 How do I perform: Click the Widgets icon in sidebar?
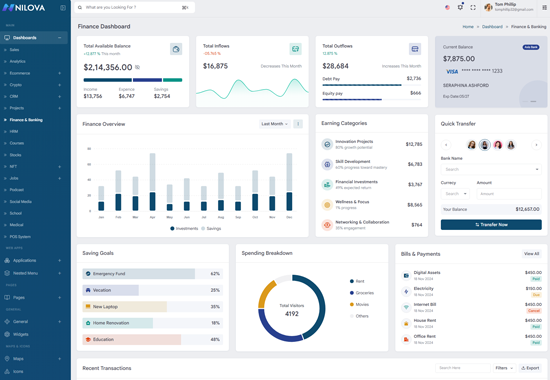pyautogui.click(x=7, y=334)
